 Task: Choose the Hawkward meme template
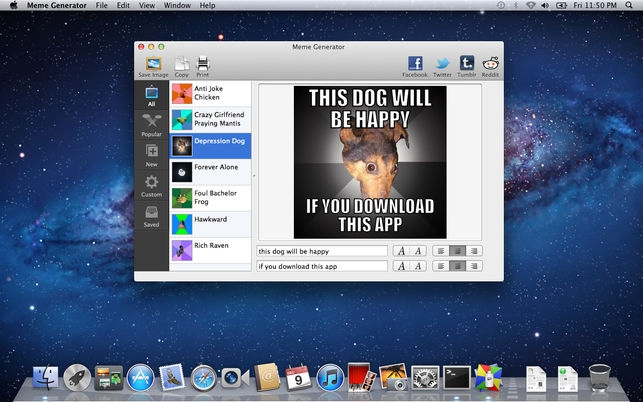210,224
